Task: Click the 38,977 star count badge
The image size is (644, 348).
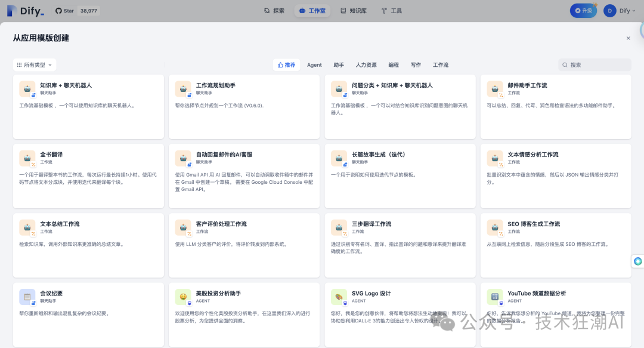Action: [89, 11]
